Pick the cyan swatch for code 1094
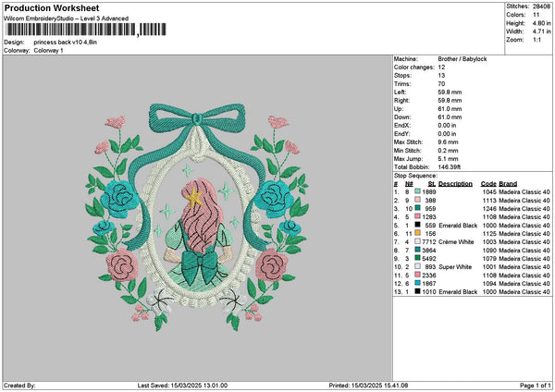 tap(417, 284)
